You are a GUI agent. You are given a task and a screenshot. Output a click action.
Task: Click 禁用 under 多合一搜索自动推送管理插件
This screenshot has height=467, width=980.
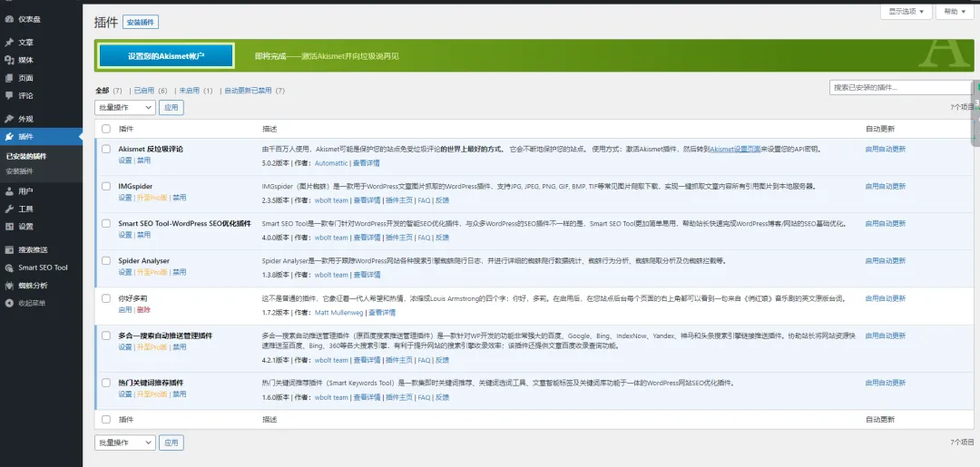point(180,347)
